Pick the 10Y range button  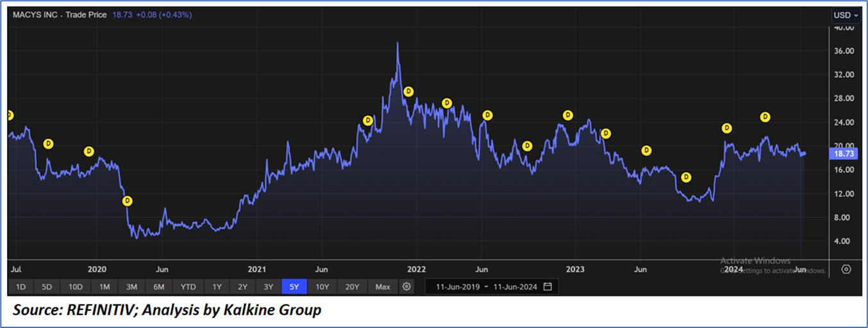tap(322, 286)
